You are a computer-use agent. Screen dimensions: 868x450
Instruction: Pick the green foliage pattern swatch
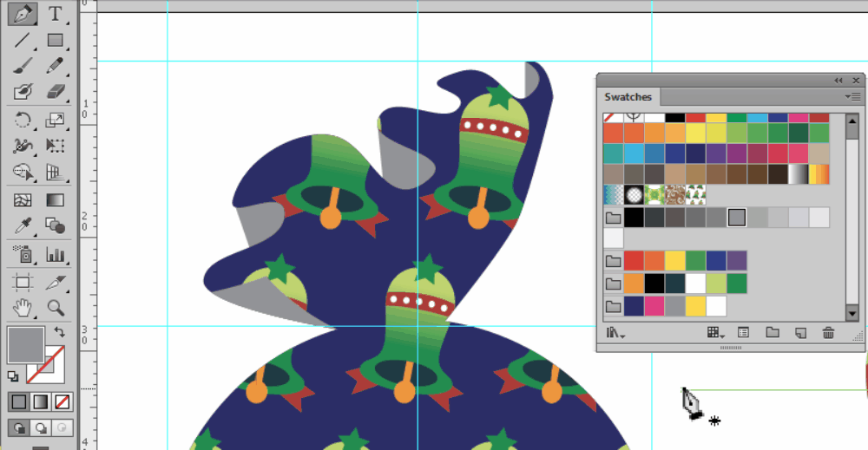[654, 195]
